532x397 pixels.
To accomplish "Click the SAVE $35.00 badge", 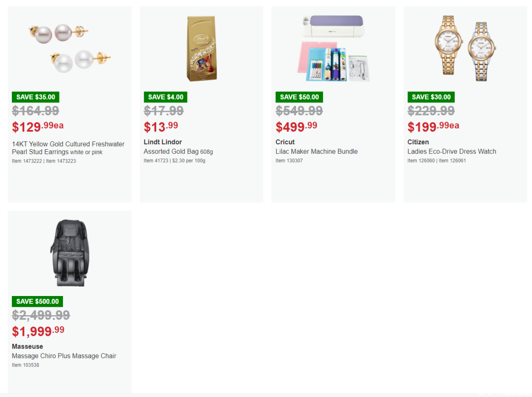I will point(35,97).
